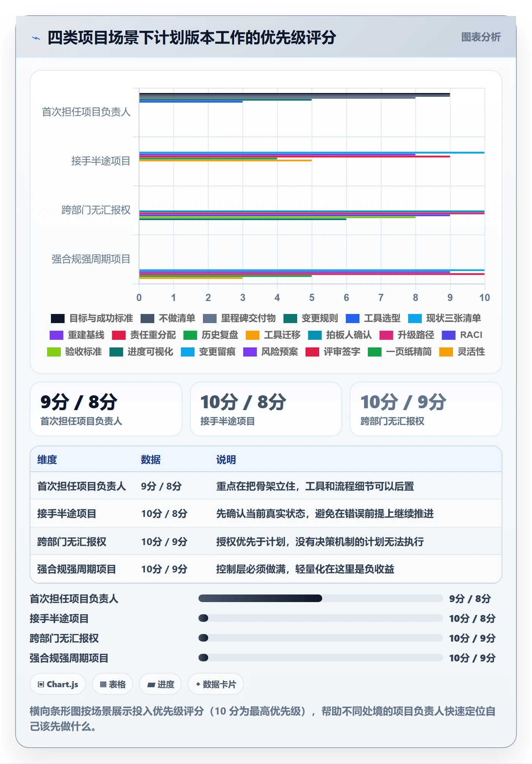
Task: Click the 说明 table column header
Action: pyautogui.click(x=226, y=460)
